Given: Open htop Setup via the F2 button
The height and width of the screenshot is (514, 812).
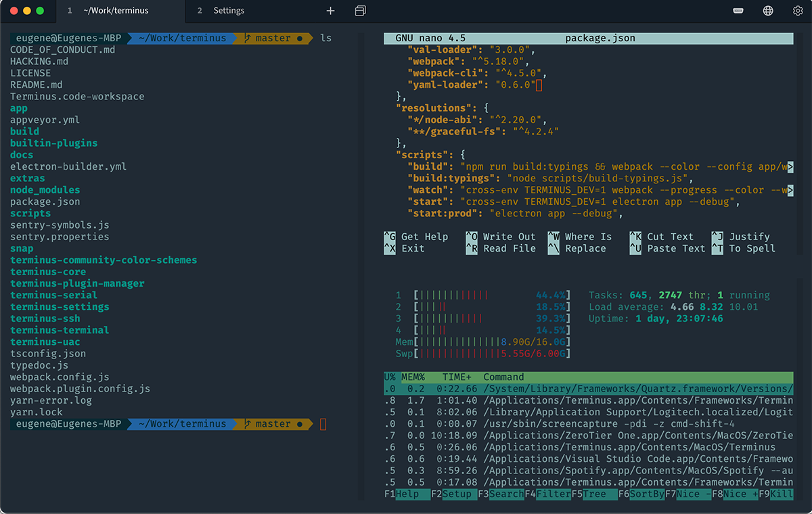Looking at the screenshot, I should click(x=457, y=494).
